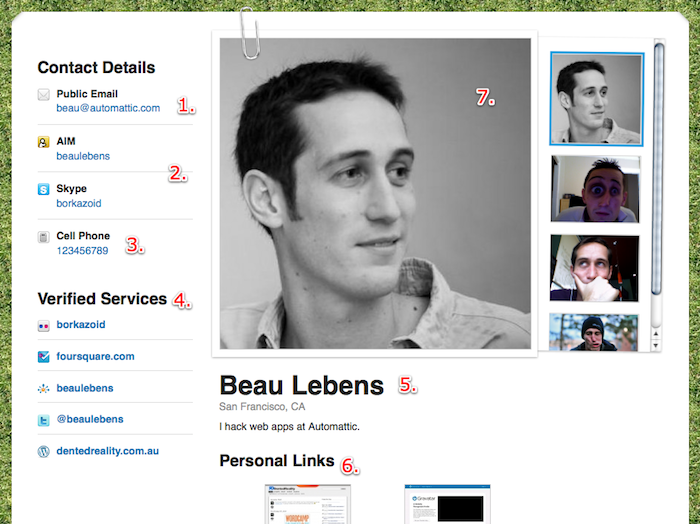Visit the dentedreality.com.au link
Screen dimensions: 700x524
point(108,451)
